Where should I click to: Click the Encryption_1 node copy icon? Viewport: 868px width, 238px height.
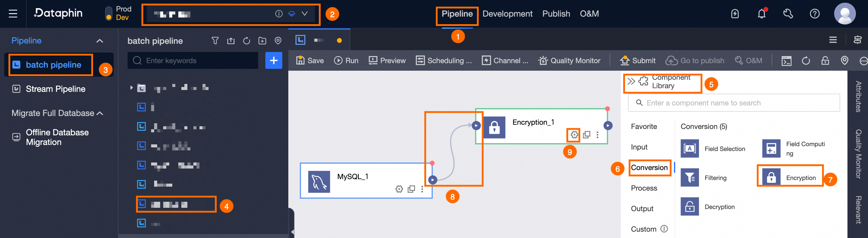pos(586,135)
